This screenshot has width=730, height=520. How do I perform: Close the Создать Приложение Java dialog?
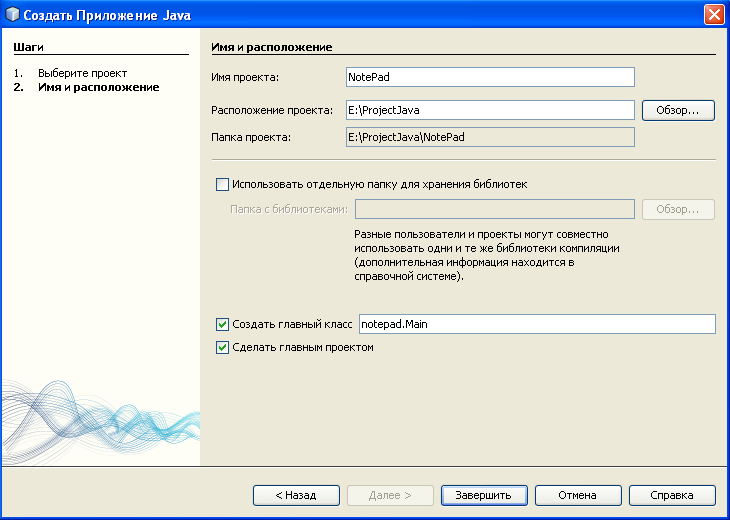click(714, 15)
